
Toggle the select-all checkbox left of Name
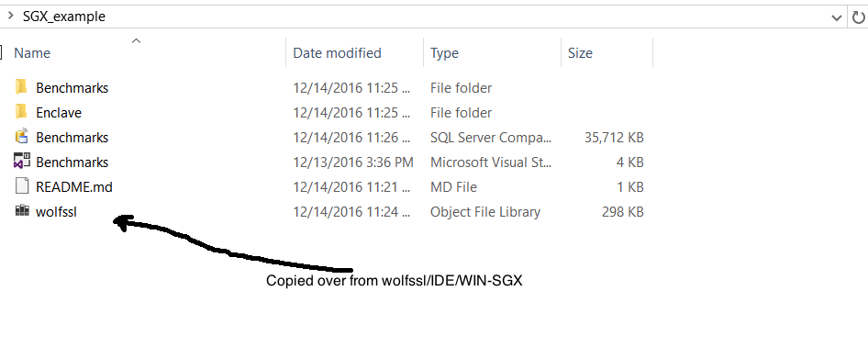tap(1, 52)
